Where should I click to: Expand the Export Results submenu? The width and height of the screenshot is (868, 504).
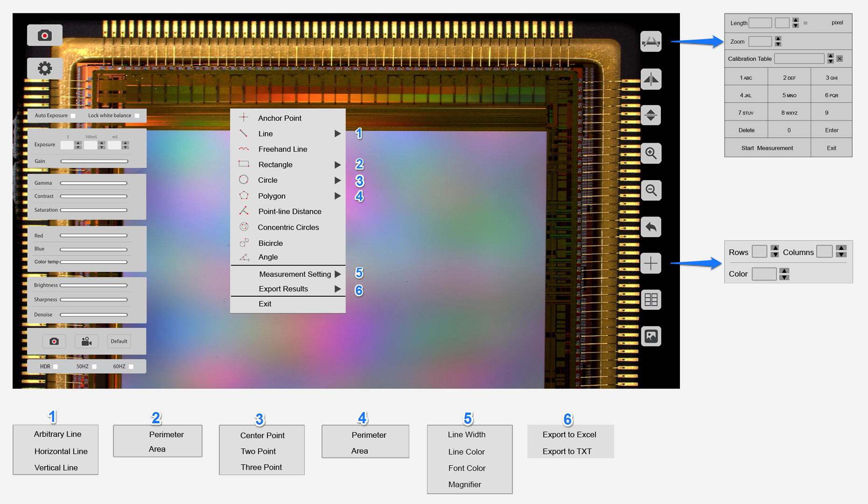click(337, 289)
